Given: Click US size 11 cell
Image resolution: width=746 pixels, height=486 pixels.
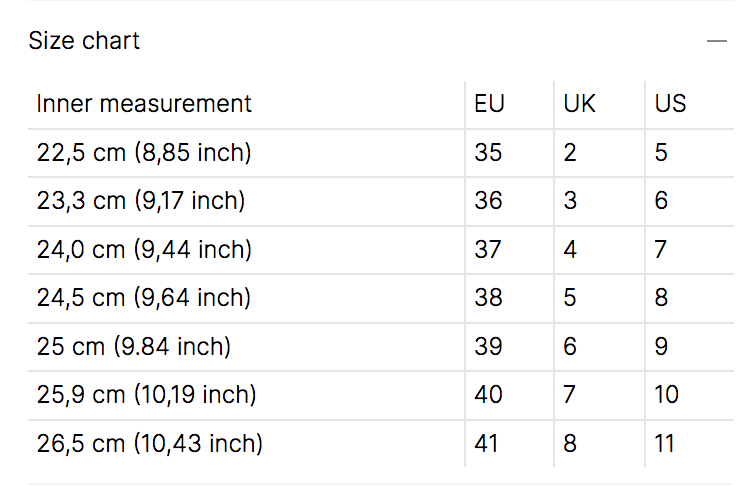Looking at the screenshot, I should click(665, 443).
